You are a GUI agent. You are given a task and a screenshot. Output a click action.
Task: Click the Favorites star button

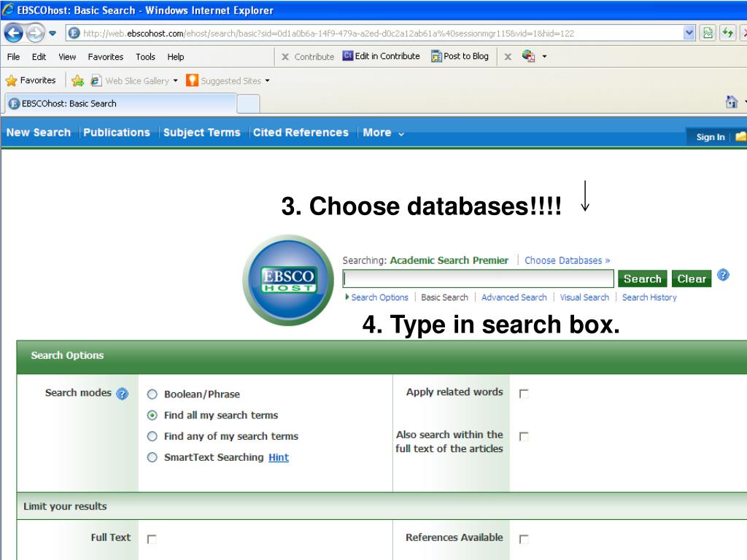pos(31,80)
